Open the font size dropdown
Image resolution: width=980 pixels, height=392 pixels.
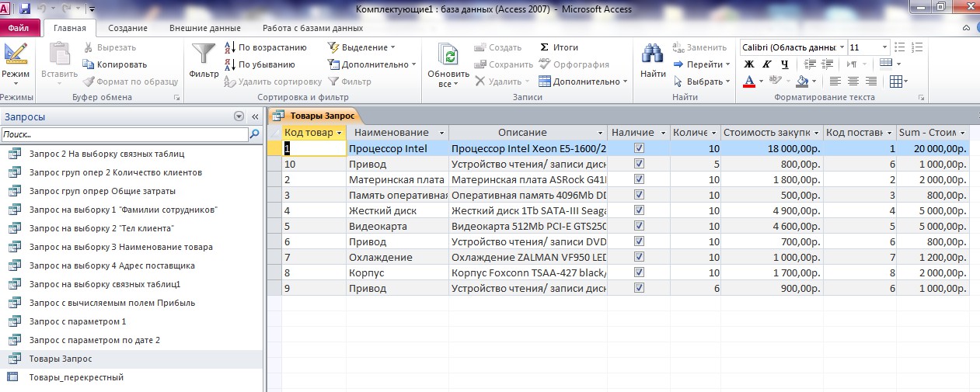point(886,47)
